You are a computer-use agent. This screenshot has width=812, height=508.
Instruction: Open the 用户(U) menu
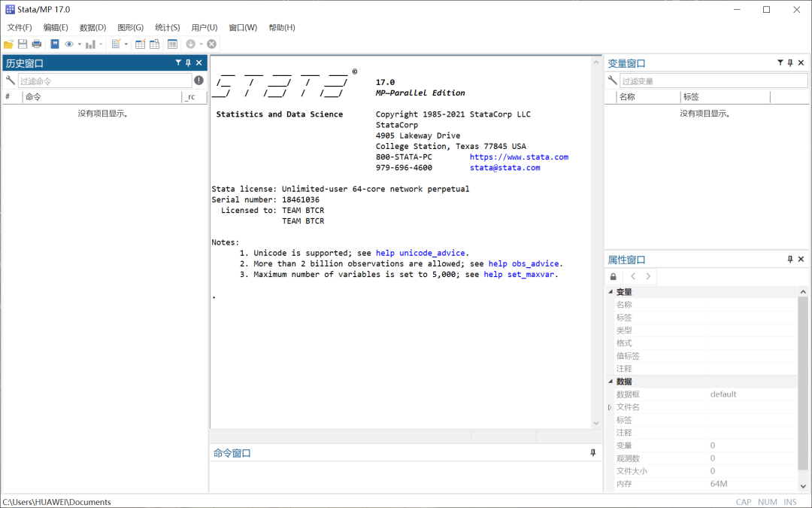[204, 28]
